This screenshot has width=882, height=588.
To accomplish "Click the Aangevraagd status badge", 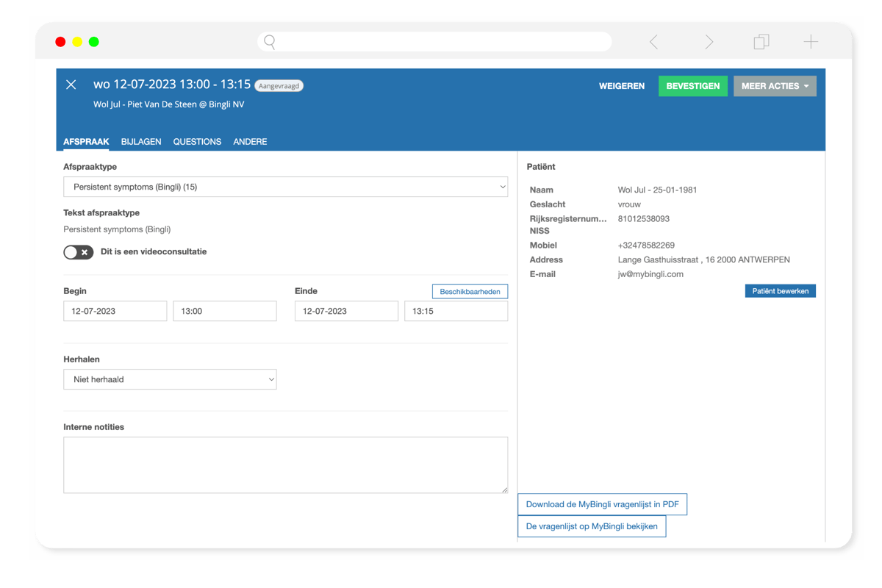I will click(279, 86).
